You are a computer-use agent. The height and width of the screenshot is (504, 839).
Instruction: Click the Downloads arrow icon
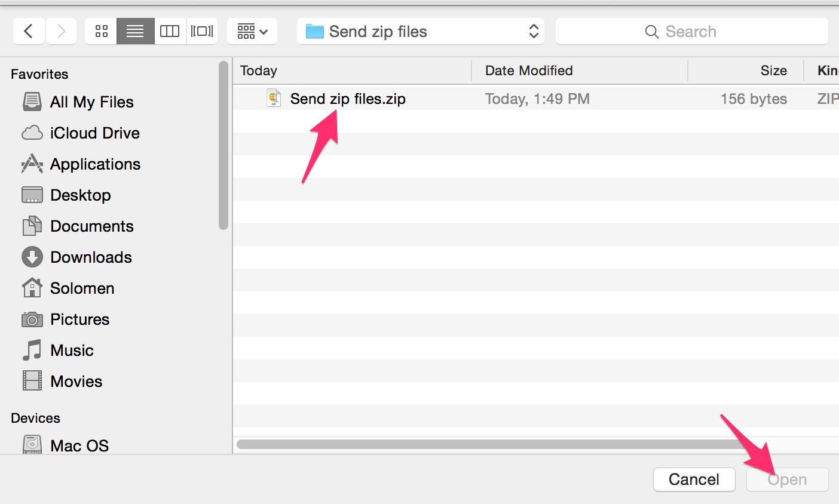32,257
